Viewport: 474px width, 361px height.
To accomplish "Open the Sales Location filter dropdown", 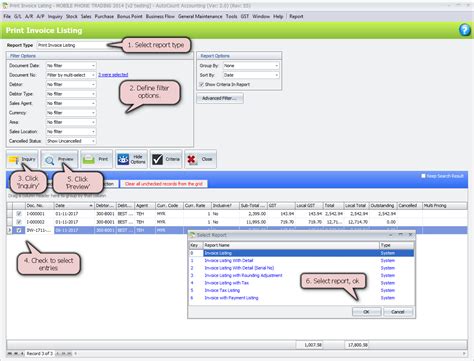I will point(93,132).
